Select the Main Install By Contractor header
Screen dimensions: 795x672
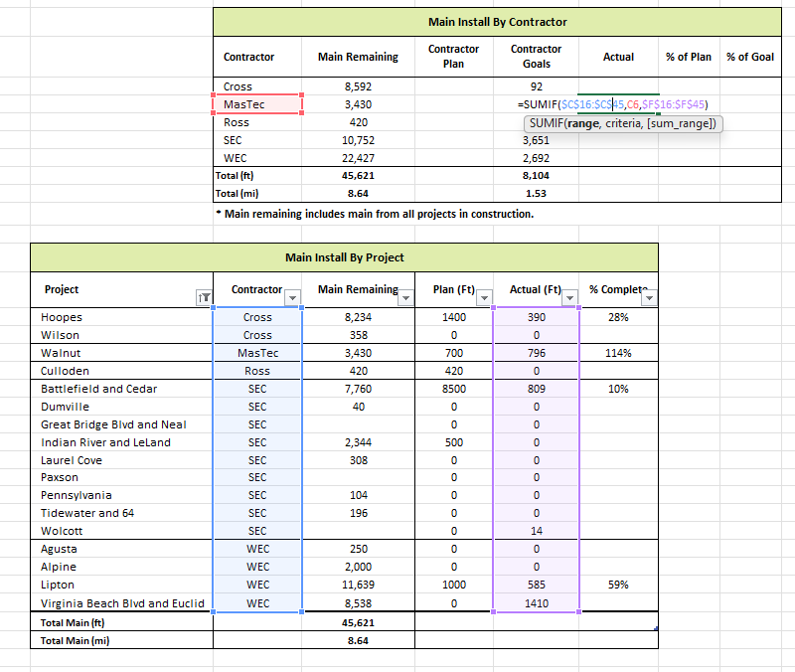[498, 22]
